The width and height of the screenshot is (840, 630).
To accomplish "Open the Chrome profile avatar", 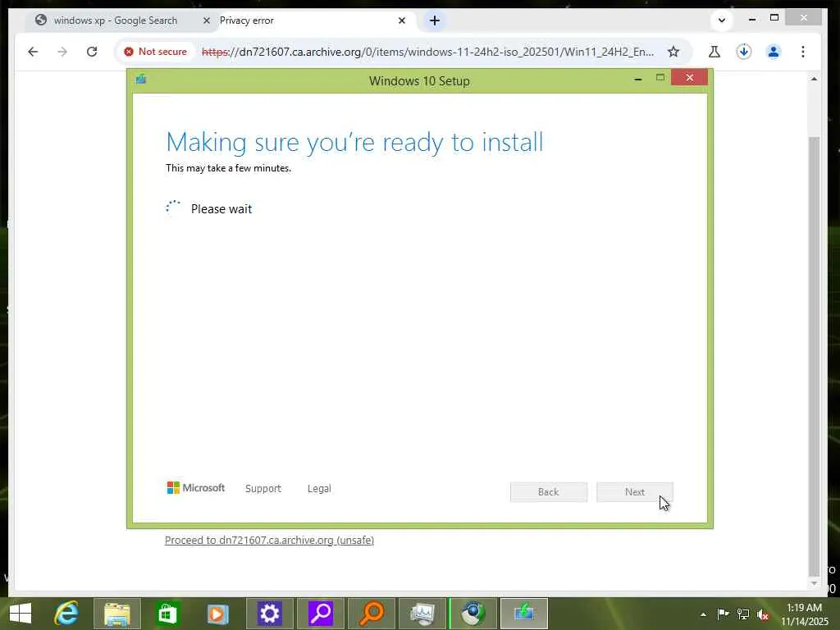I will (x=773, y=52).
